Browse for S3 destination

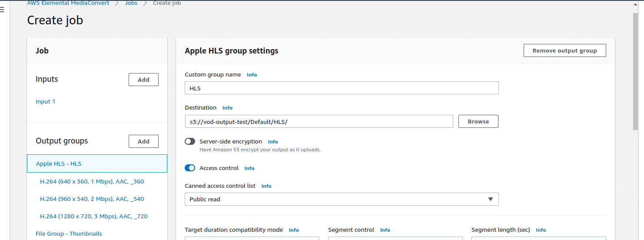point(478,121)
